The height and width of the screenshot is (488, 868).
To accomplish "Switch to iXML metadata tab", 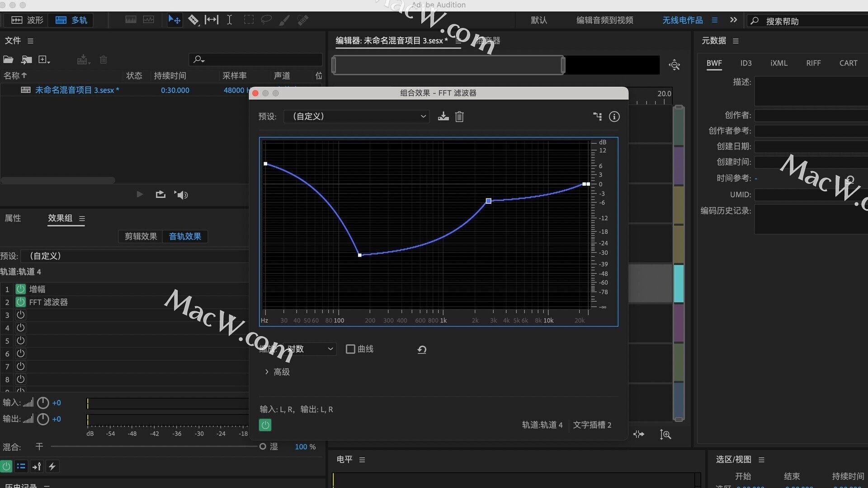I will (x=779, y=63).
